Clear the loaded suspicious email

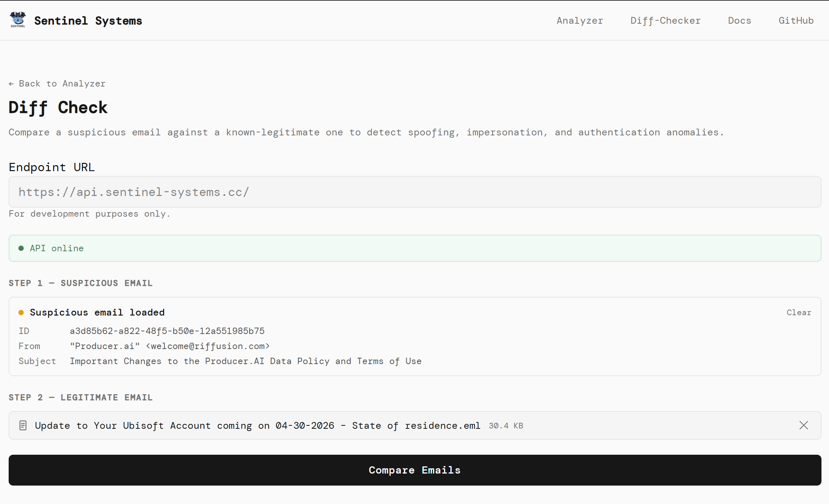[x=799, y=313]
